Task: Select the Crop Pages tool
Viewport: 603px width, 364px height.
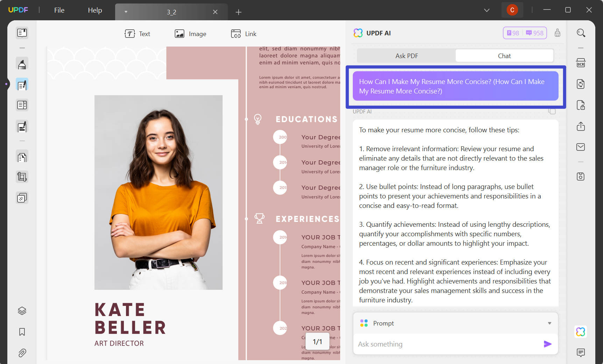Action: [x=22, y=176]
